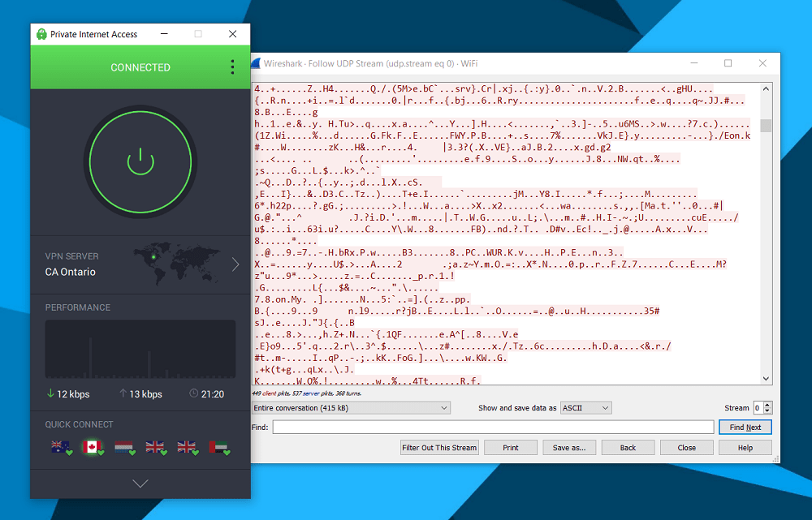Minimize the Private Internet Access window
Screen dimensions: 812x520
[x=164, y=34]
